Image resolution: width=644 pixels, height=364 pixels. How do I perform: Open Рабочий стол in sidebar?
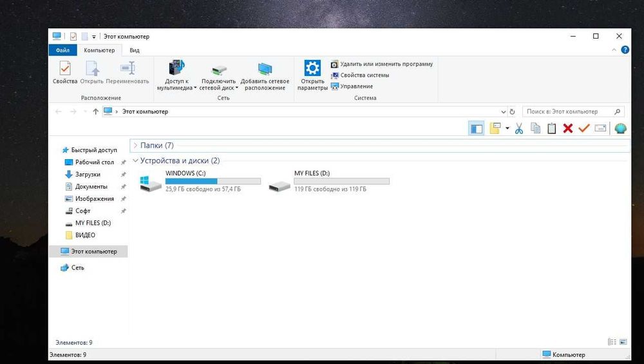[x=90, y=162]
